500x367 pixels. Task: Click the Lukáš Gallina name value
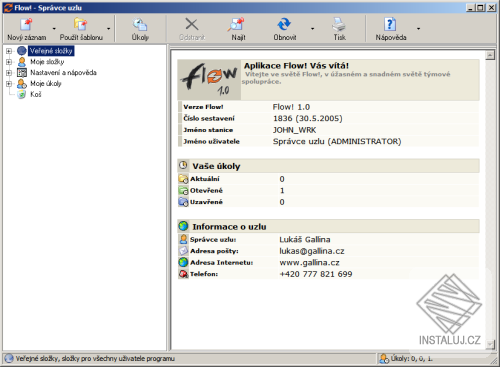(x=305, y=239)
